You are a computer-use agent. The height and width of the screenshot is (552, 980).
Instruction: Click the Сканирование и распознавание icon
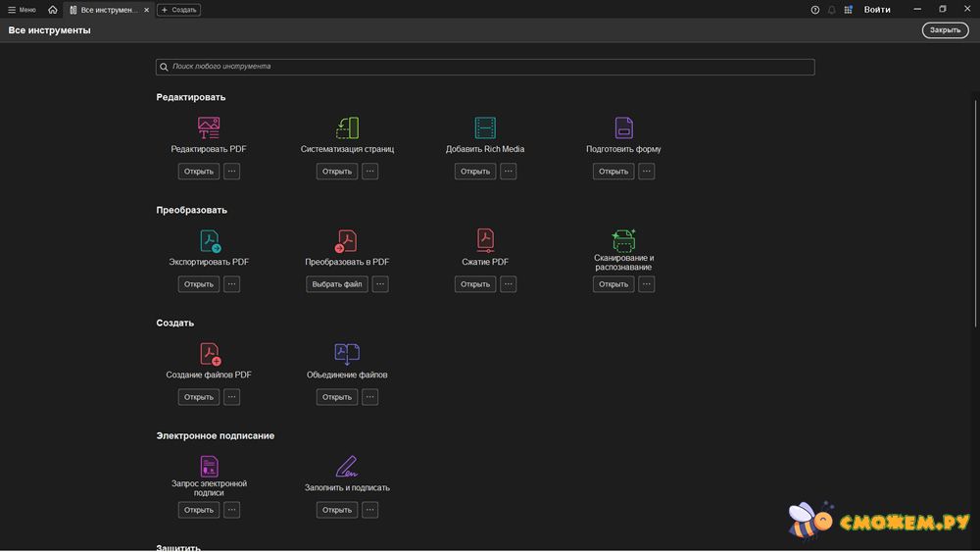[x=623, y=240]
